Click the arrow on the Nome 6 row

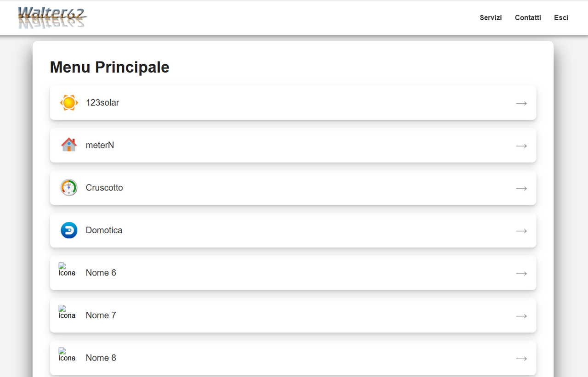point(521,273)
